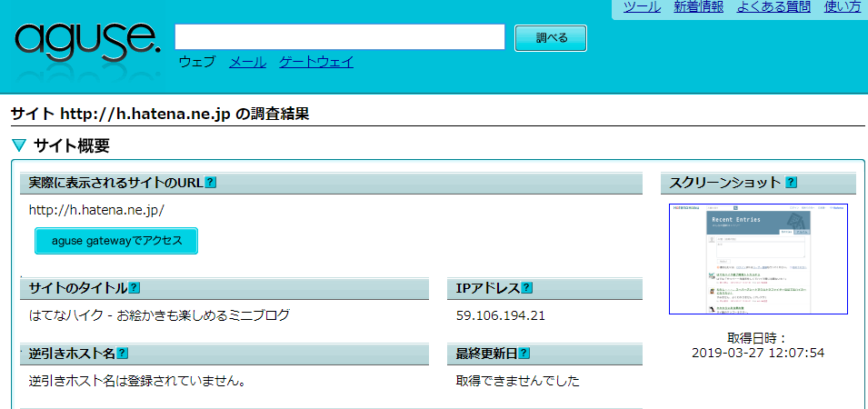Open help icon beside 逆引きホスト名
Screen dimensions: 868x409
[123, 354]
